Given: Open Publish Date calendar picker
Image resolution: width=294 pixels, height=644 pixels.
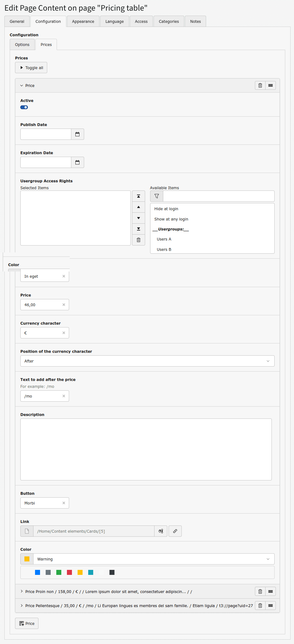Looking at the screenshot, I should [78, 134].
